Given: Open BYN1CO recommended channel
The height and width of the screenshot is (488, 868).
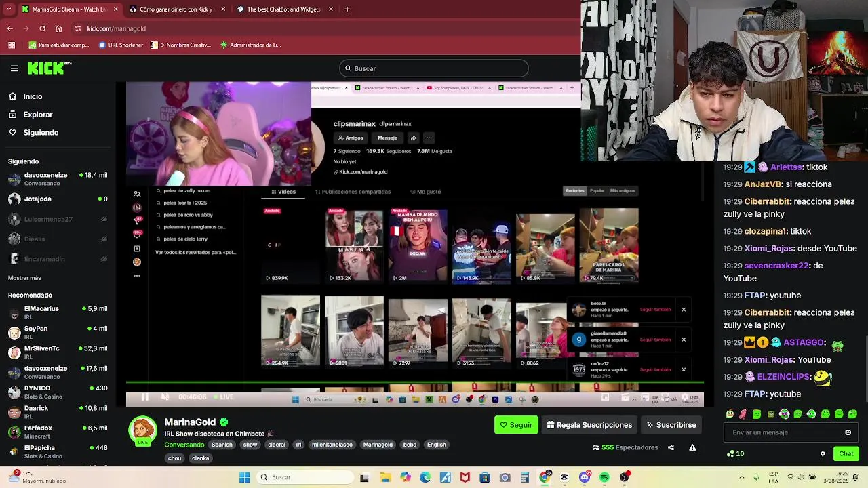Looking at the screenshot, I should pos(58,392).
